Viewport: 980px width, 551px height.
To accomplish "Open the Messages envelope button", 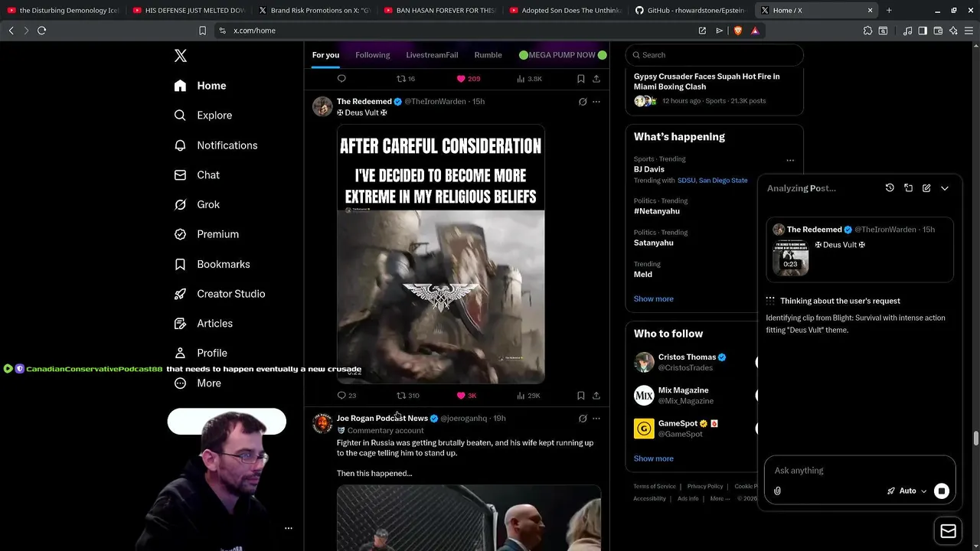I will (948, 532).
